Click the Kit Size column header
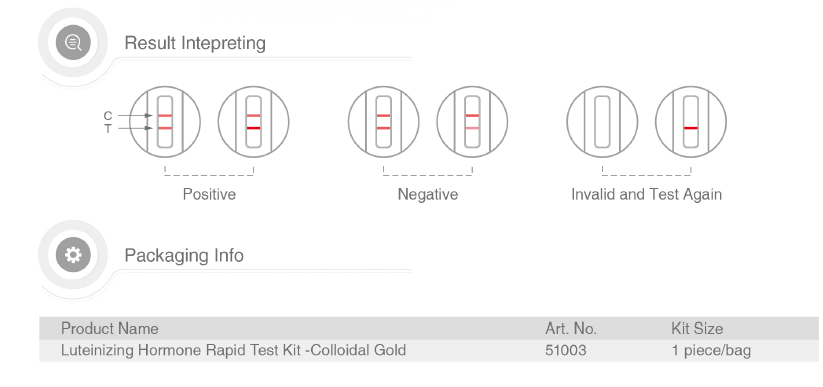Viewport: 823px width, 387px height. (x=697, y=329)
